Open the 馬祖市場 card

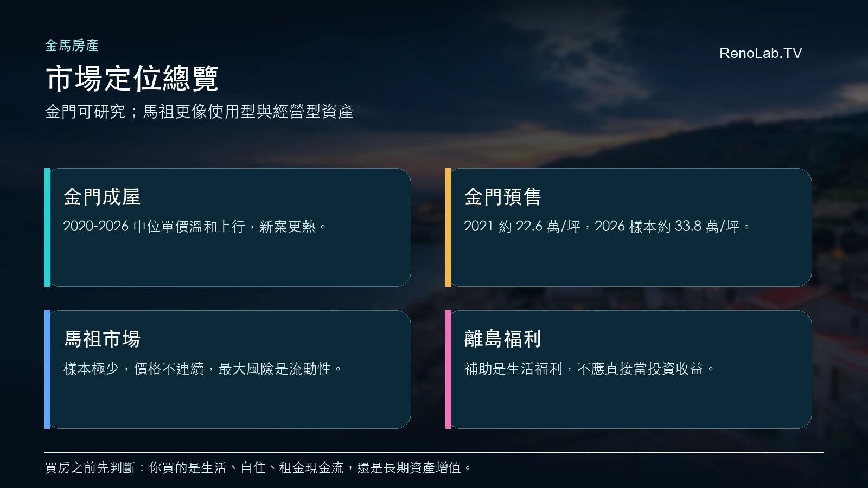tap(228, 369)
